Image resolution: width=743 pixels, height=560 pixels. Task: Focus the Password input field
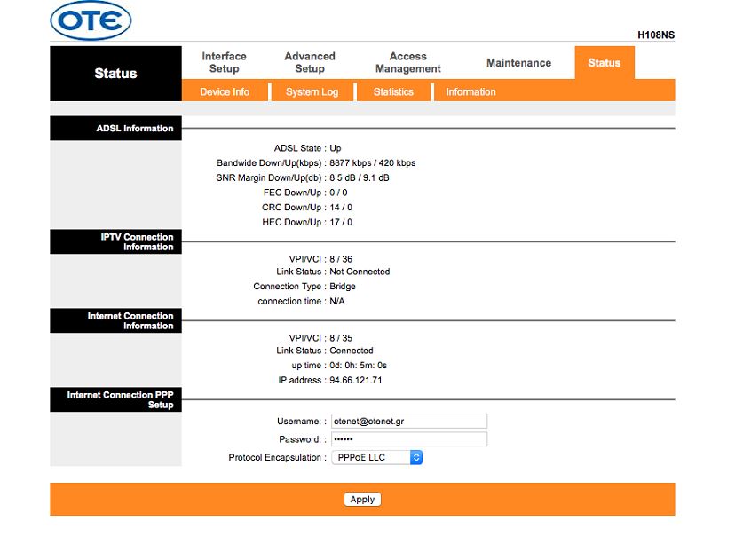409,439
